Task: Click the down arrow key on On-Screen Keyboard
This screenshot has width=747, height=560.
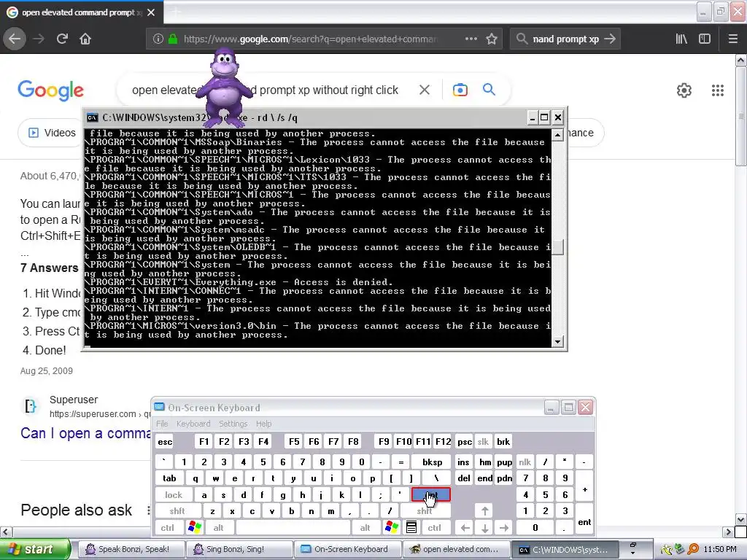Action: [x=484, y=528]
